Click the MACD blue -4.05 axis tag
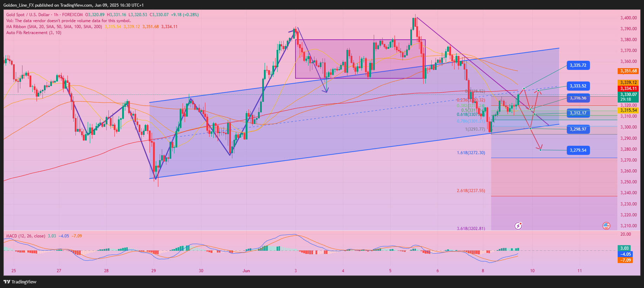This screenshot has height=288, width=644. 625,254
